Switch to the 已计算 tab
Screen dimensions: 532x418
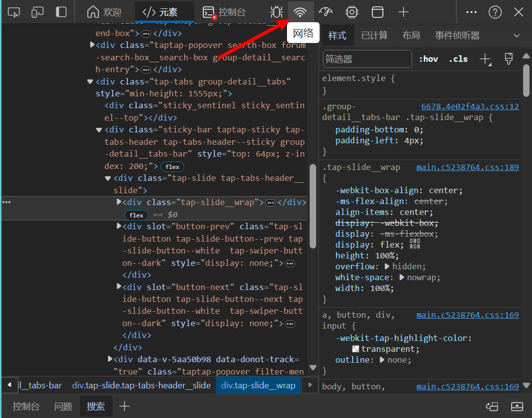pos(374,35)
